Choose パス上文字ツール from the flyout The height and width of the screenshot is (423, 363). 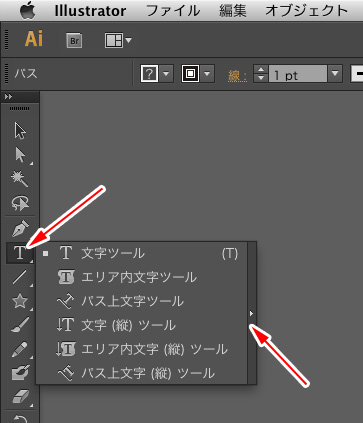142,301
